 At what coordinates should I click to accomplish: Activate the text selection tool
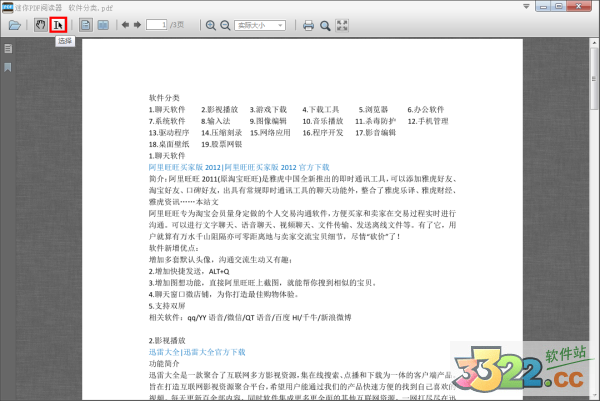pos(58,25)
